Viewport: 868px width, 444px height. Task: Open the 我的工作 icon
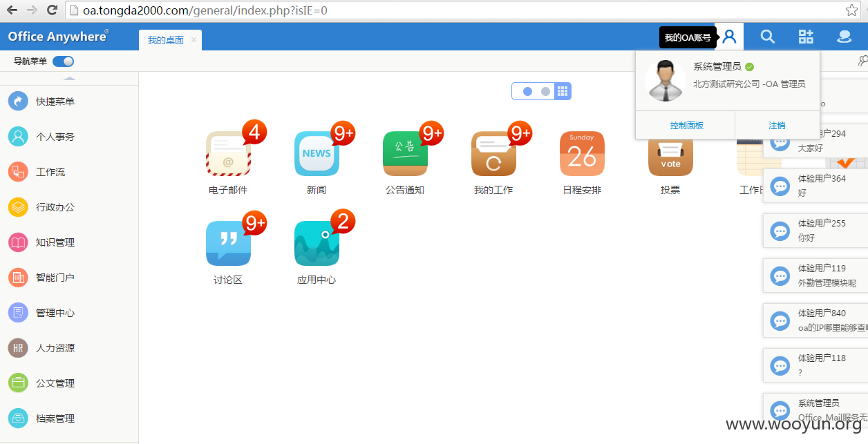[493, 154]
